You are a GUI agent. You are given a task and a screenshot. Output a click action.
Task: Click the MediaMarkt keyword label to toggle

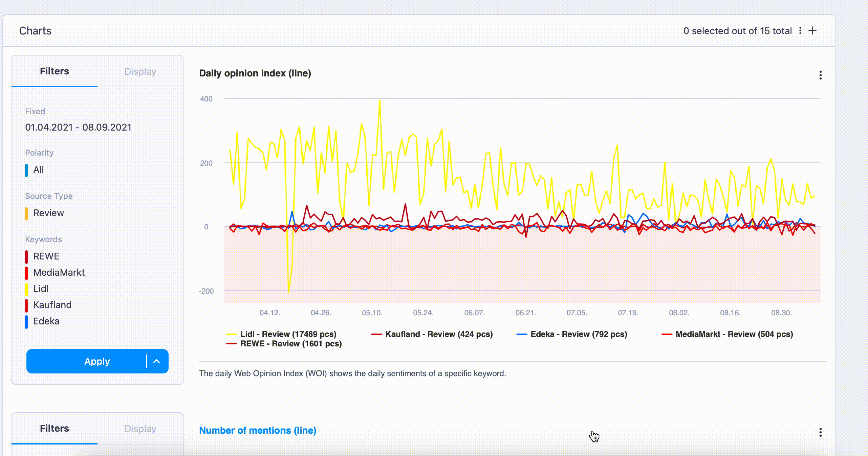pos(59,272)
